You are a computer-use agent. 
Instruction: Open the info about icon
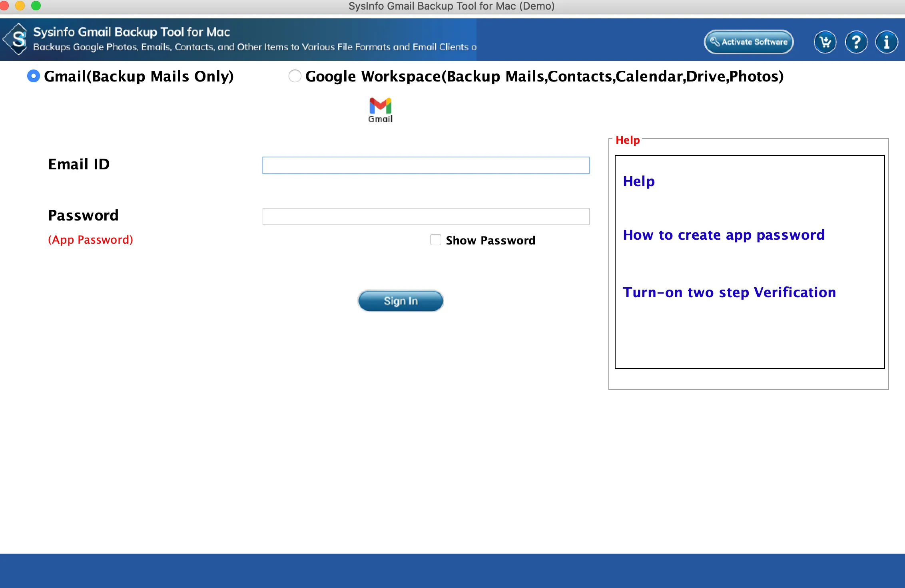[886, 42]
